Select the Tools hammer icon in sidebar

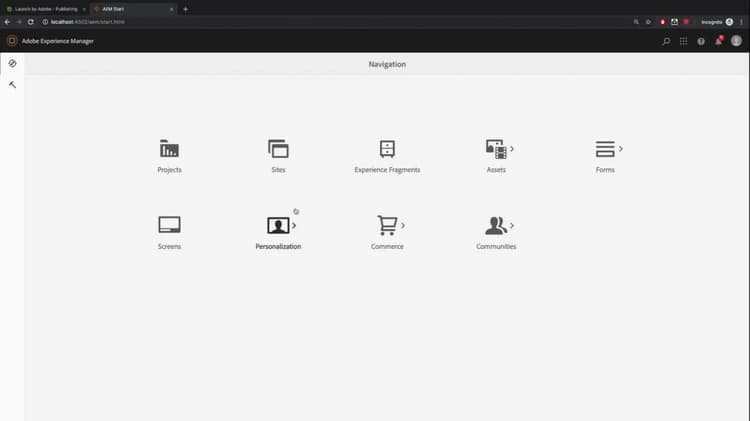point(12,85)
